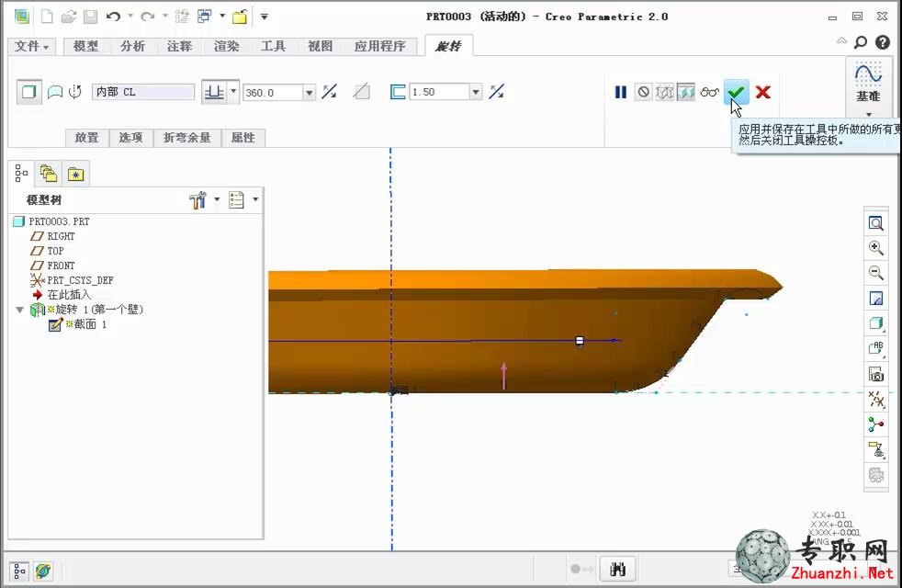The height and width of the screenshot is (588, 902).
Task: Open a file using the folder icon
Action: [69, 17]
